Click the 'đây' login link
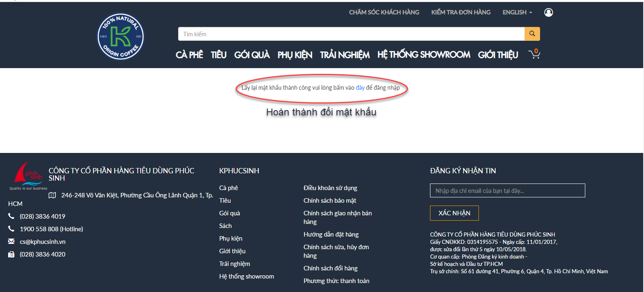Screen dimensions: 644x292 pyautogui.click(x=360, y=88)
